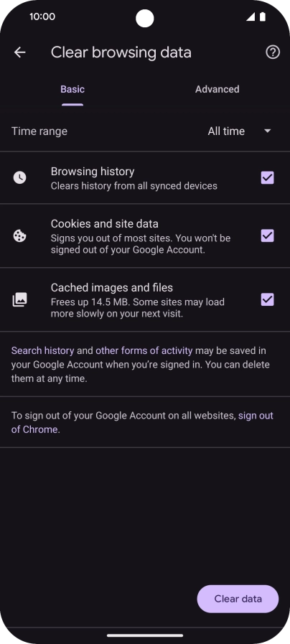Open the All time dropdown
The width and height of the screenshot is (290, 644).
pos(240,131)
